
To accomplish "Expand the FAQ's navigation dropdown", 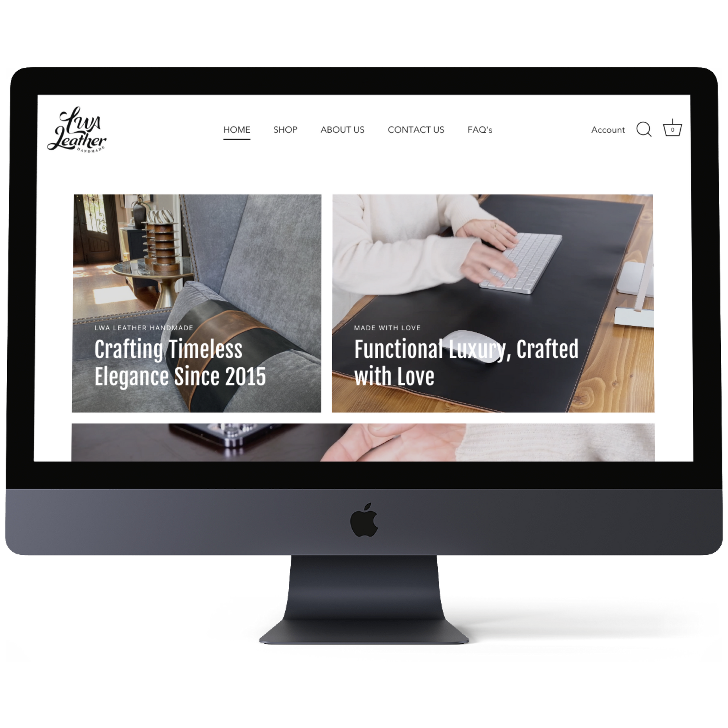I will 480,129.
